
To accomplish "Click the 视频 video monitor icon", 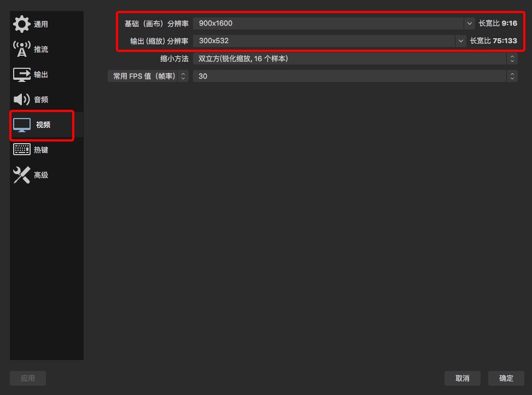I will [x=22, y=125].
